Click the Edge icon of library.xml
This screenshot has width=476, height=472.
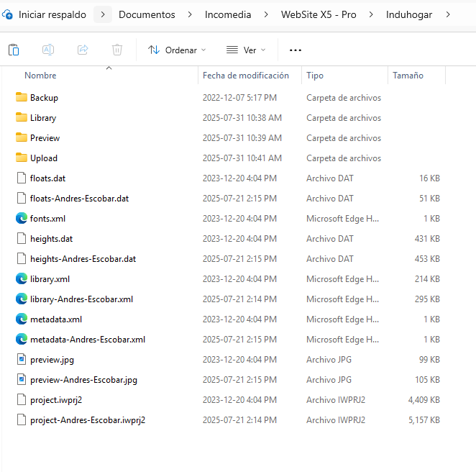click(x=22, y=279)
